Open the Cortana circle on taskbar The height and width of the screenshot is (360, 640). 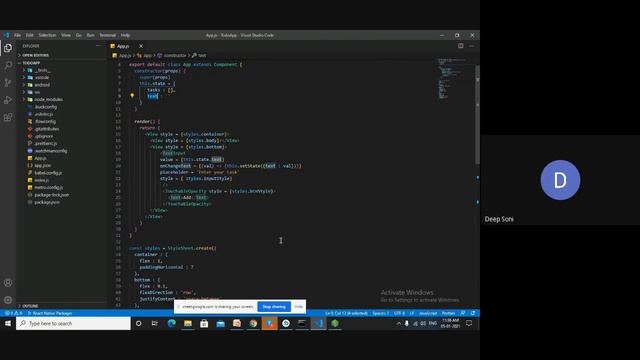[138, 323]
